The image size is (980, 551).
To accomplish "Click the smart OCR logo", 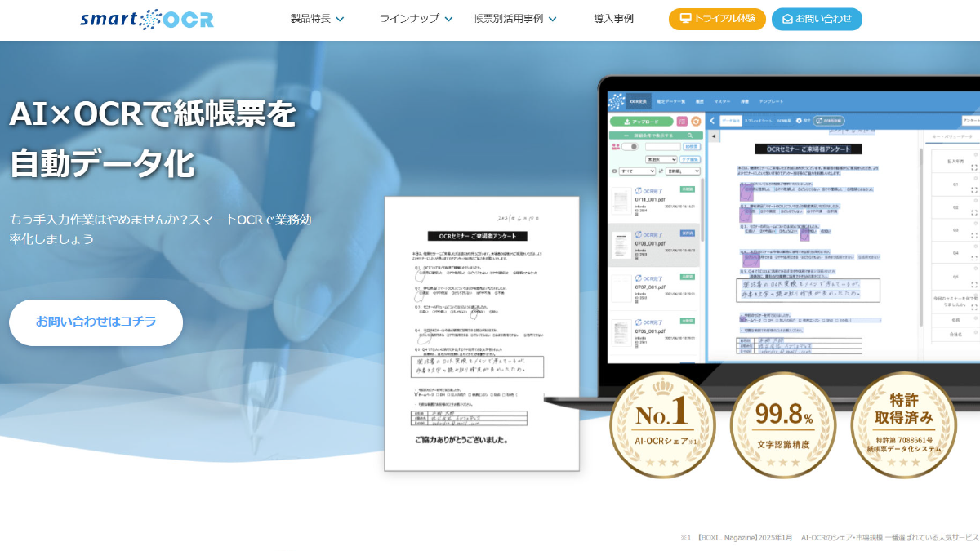I will [147, 19].
